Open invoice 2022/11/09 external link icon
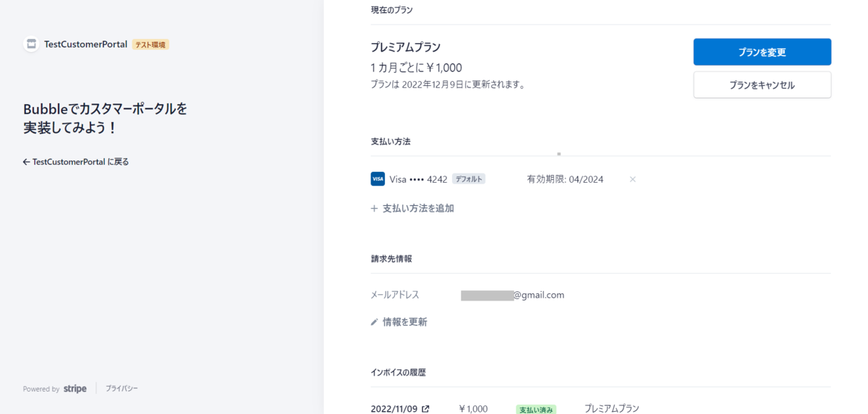 click(x=425, y=409)
